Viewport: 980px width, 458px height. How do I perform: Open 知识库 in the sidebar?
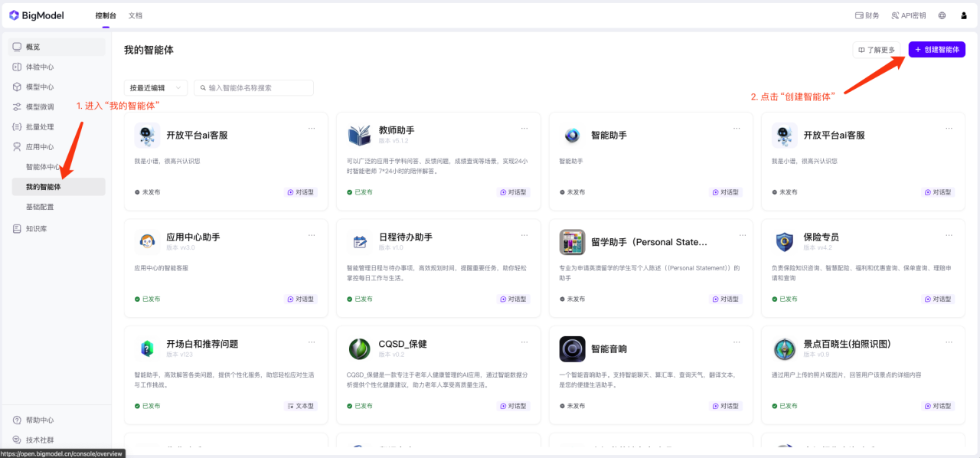click(x=57, y=228)
